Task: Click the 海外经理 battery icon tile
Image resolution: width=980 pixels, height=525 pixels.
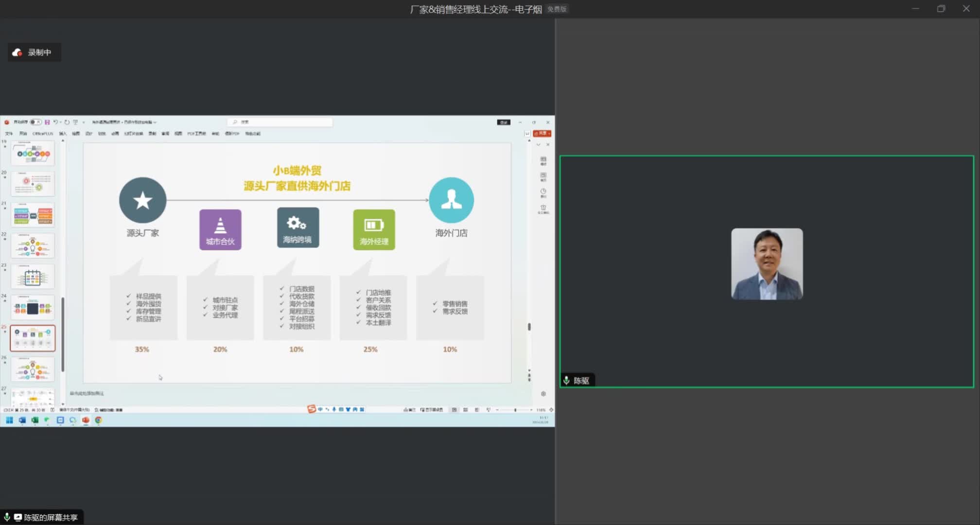Action: (374, 229)
